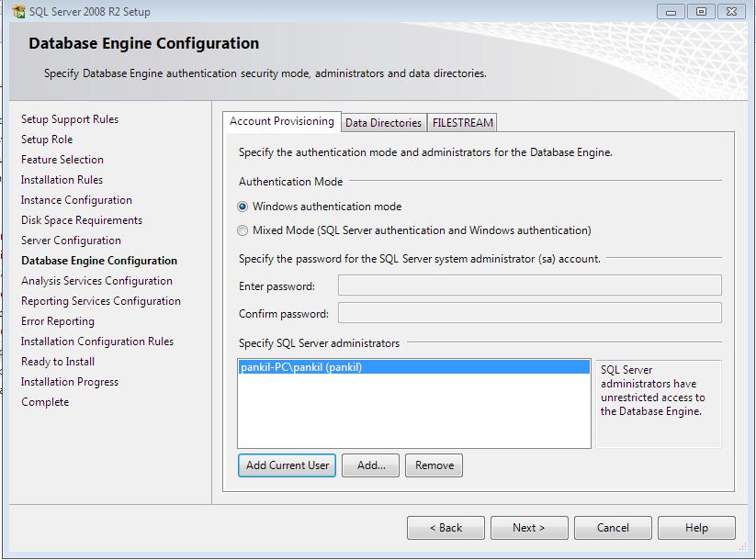Select Windows authentication mode
Image resolution: width=756 pixels, height=560 pixels.
(242, 207)
